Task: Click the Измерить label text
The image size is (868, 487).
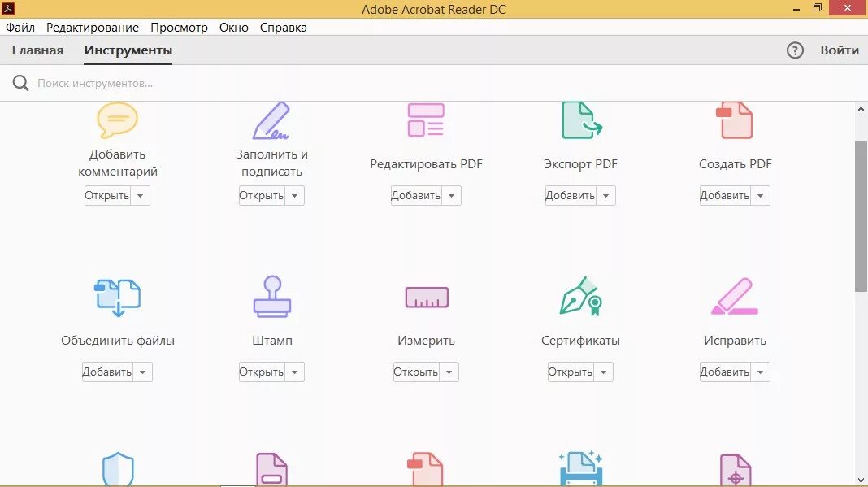Action: click(x=426, y=340)
